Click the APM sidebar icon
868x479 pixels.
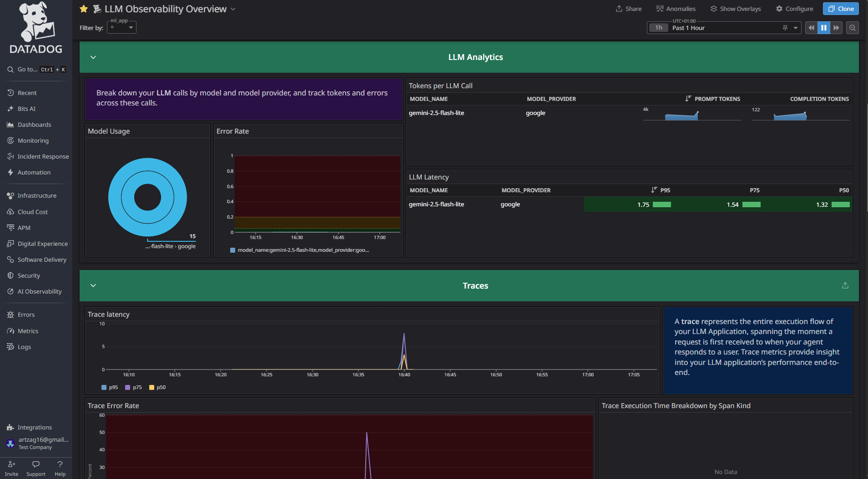pyautogui.click(x=10, y=228)
